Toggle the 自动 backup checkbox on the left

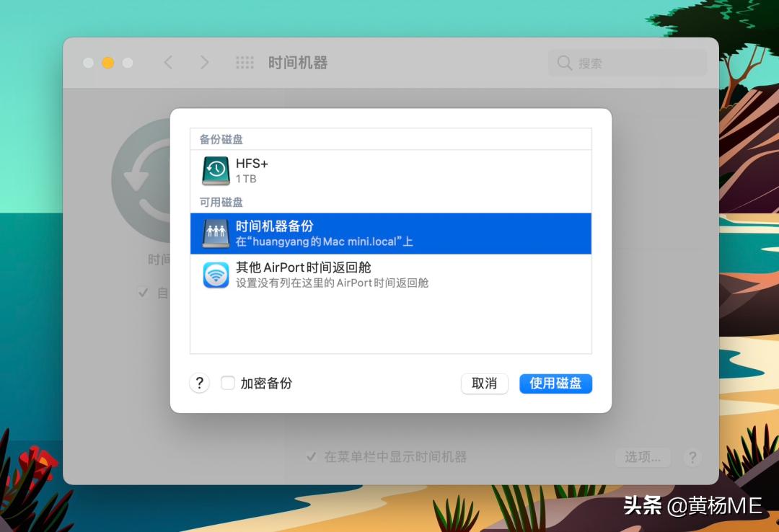tap(143, 293)
